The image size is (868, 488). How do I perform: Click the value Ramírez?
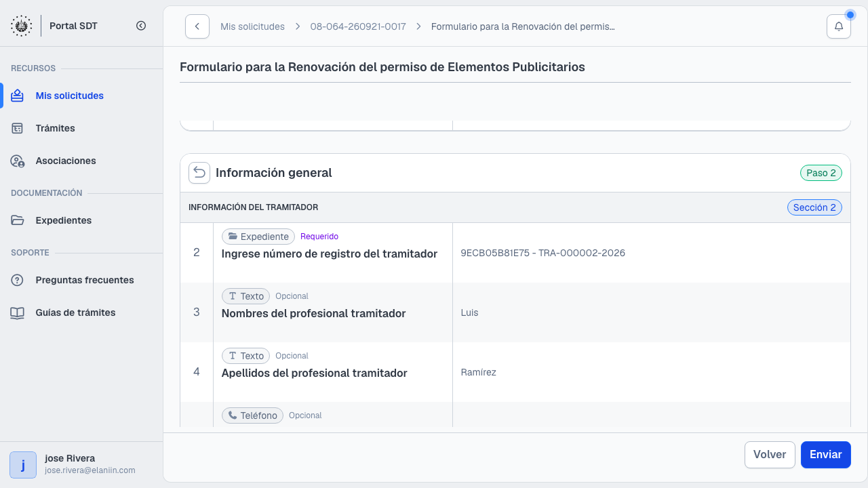click(478, 372)
